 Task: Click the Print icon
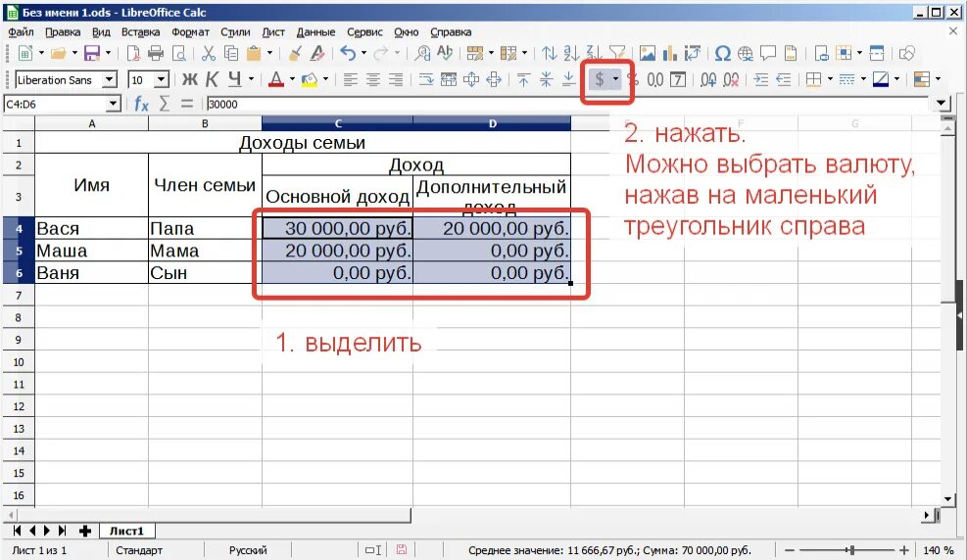coord(156,54)
